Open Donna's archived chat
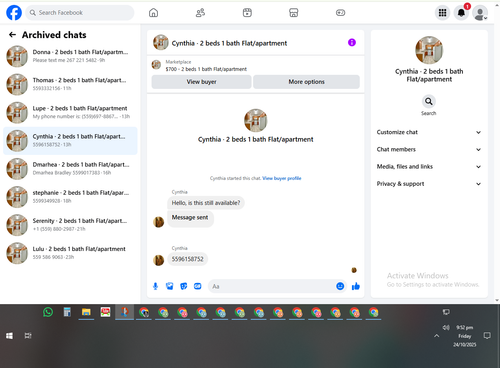Screen dimensions: 500x368 click(70, 56)
